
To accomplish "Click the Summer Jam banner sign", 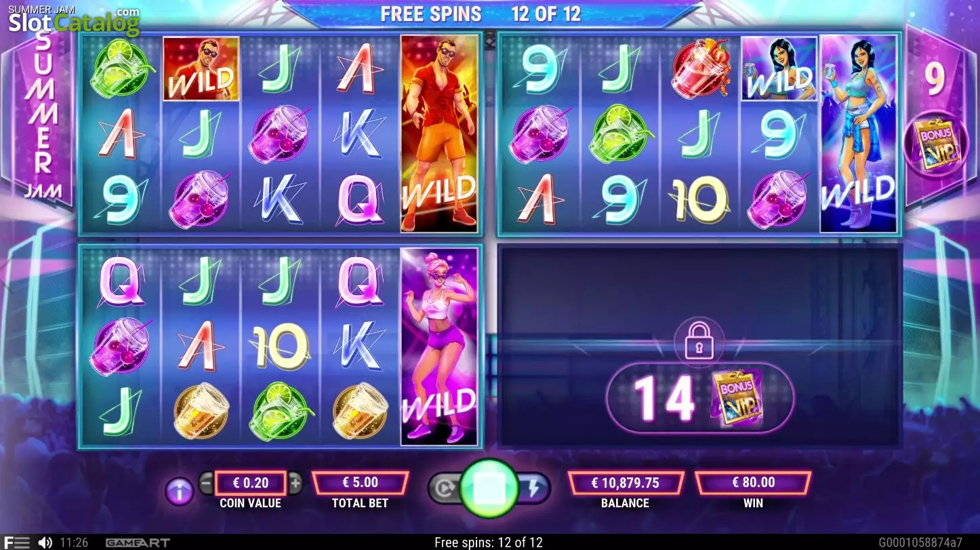I will (43, 115).
